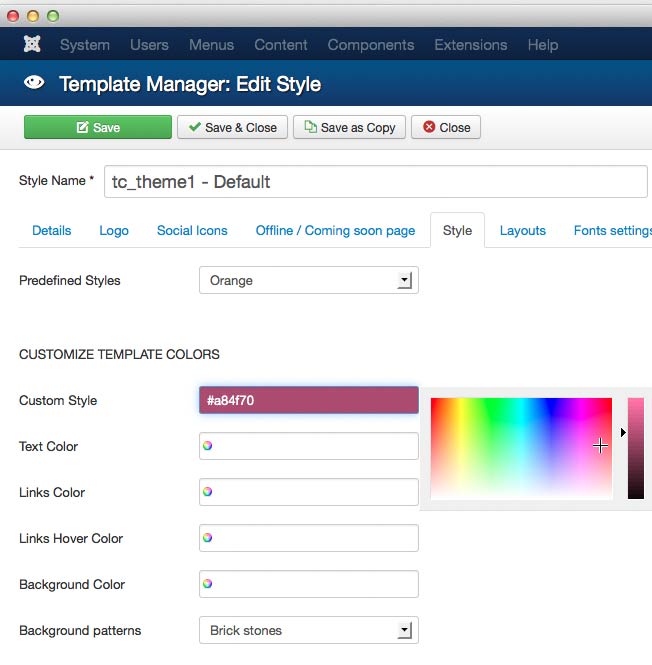652x665 pixels.
Task: Switch to the Layouts tab
Action: (522, 231)
